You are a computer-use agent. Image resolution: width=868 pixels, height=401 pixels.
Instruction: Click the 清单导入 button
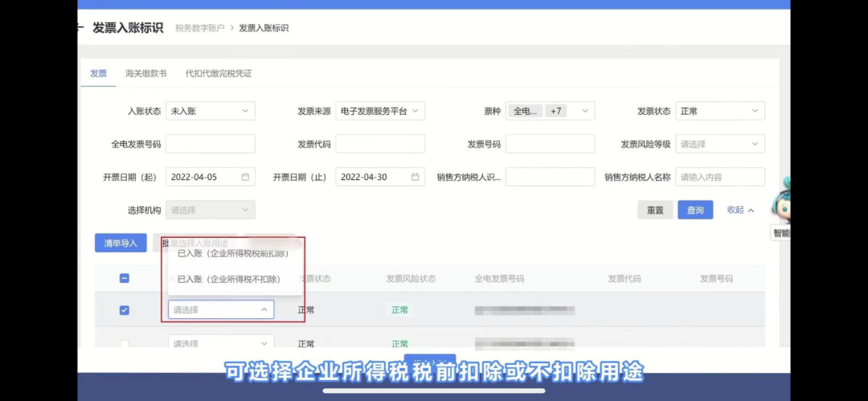pos(121,243)
